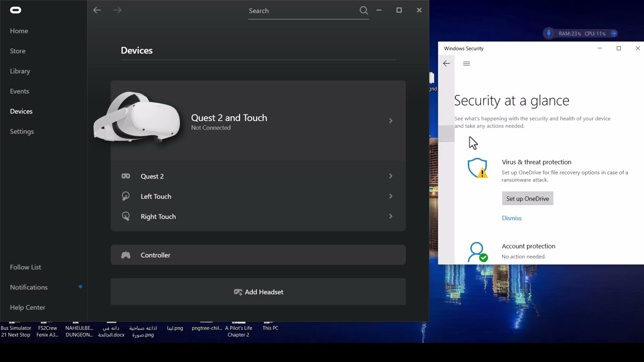The height and width of the screenshot is (362, 644).
Task: Click the Account protection person icon
Action: [x=477, y=252]
